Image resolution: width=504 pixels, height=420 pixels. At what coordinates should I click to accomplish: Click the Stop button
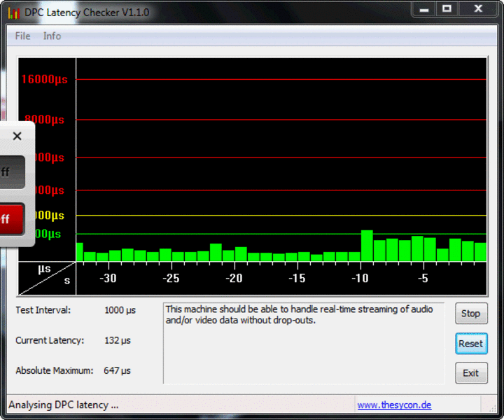471,314
